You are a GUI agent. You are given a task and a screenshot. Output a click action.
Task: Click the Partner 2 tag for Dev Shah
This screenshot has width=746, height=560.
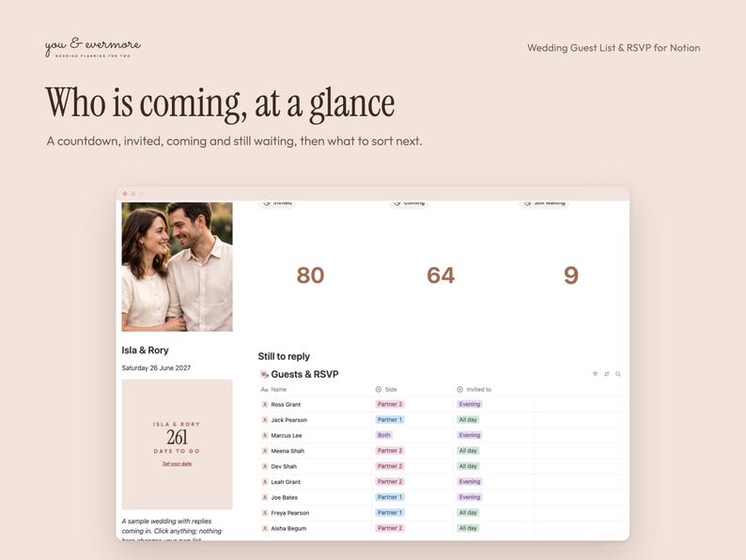point(390,466)
